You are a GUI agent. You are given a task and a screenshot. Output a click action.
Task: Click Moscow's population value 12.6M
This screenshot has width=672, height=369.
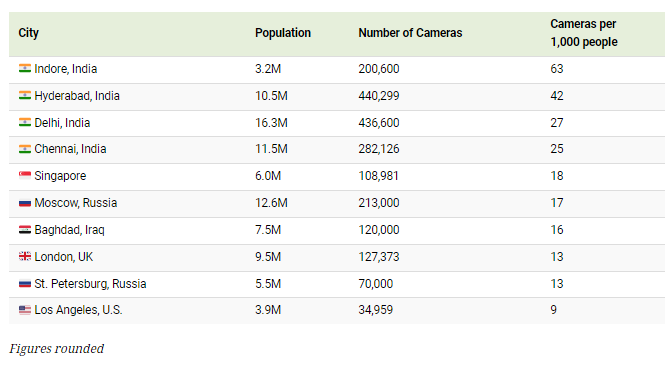point(271,203)
